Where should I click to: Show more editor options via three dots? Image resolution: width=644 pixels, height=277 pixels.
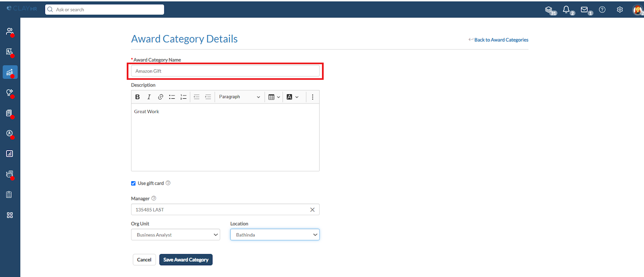point(313,97)
